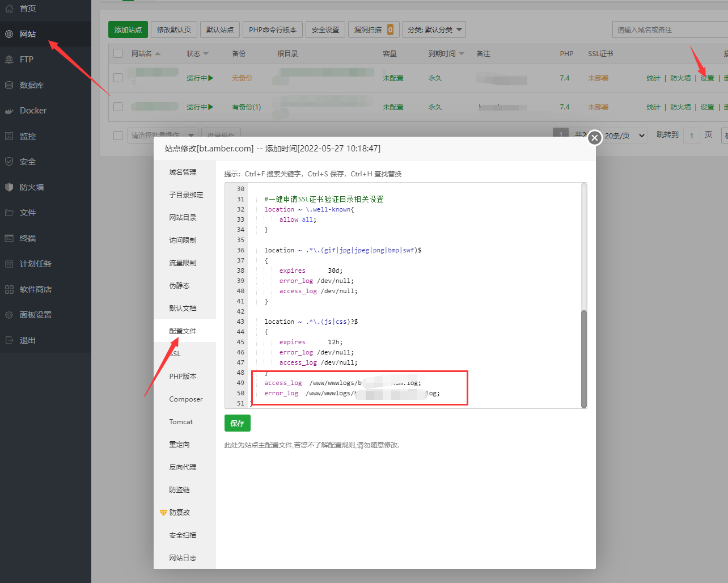The image size is (728, 583).
Task: Open the 防盗链 tab in dialog
Action: tap(180, 490)
